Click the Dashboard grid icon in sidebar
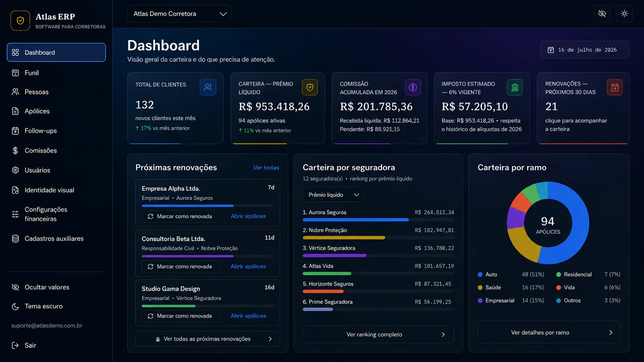This screenshot has width=644, height=362. pyautogui.click(x=15, y=52)
